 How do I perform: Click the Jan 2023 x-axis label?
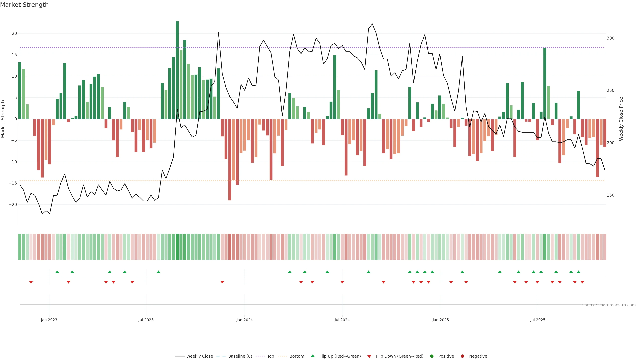pyautogui.click(x=49, y=320)
